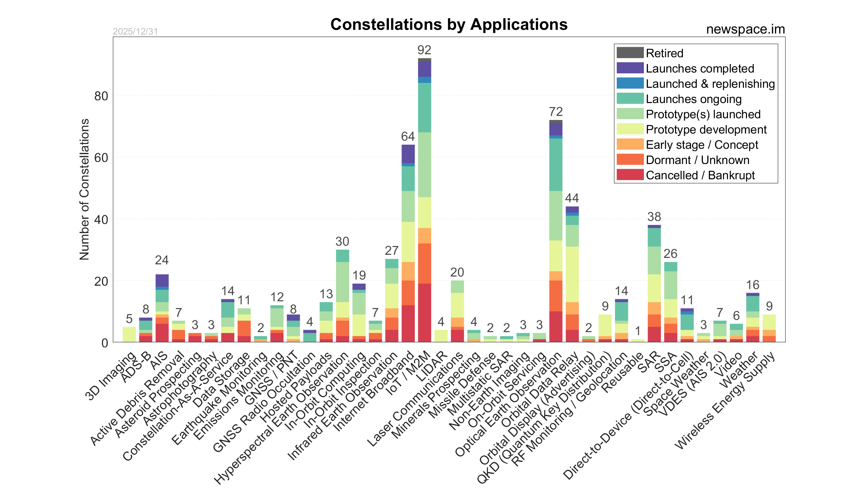Click the Launches completed purple swatch
Viewport: 868px width, 488px height.
[x=630, y=68]
